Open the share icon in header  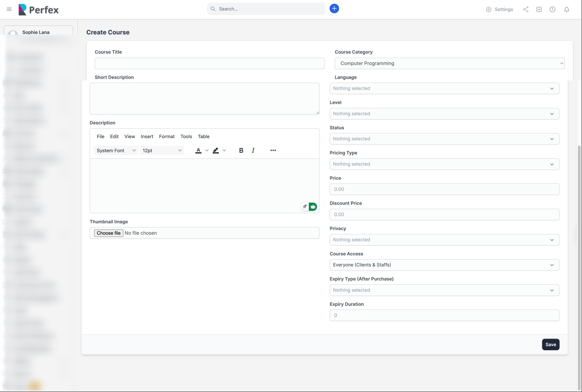526,10
